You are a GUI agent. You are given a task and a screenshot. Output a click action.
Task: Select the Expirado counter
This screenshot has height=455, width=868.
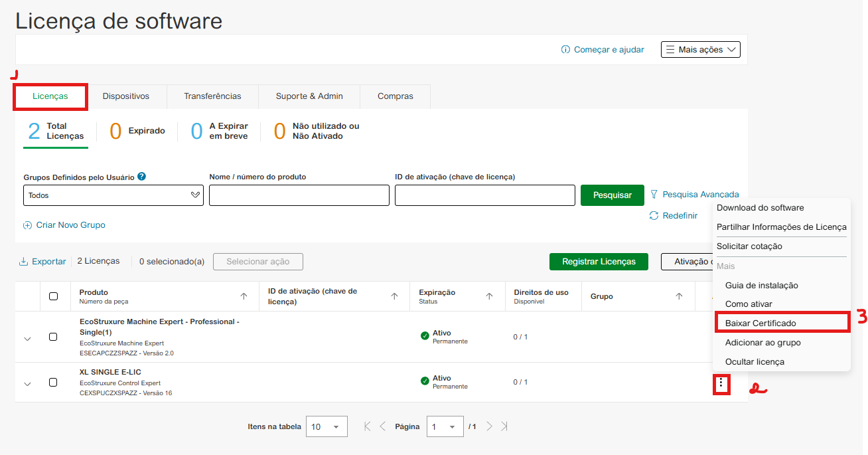pyautogui.click(x=137, y=131)
